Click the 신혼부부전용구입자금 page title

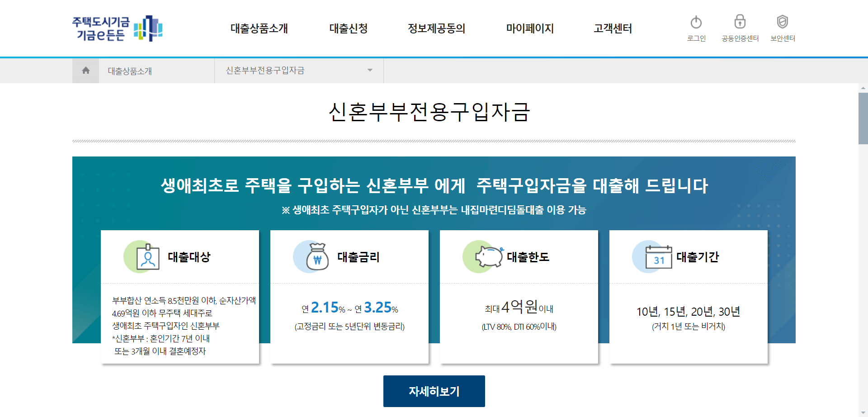pos(429,112)
